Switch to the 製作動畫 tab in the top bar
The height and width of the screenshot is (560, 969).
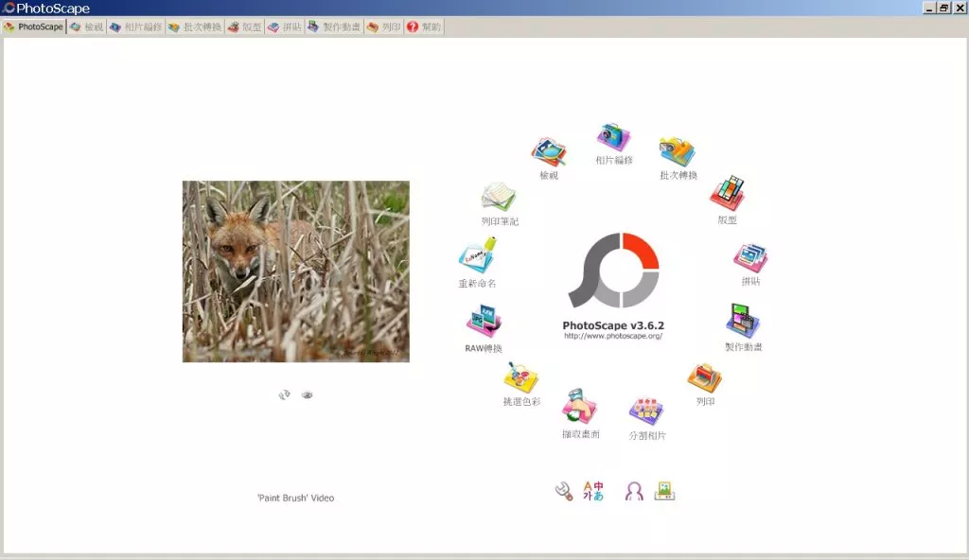334,27
